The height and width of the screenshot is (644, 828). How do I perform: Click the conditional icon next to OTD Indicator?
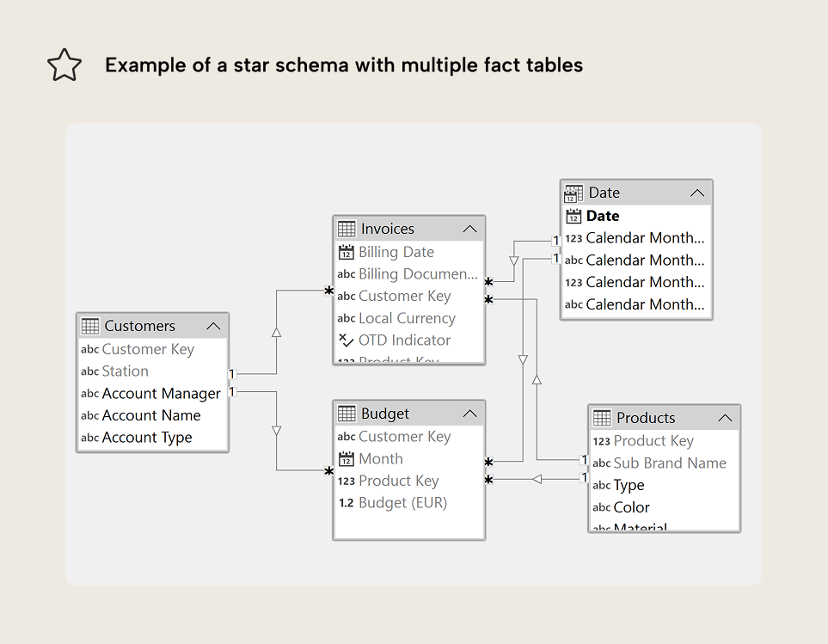(x=346, y=340)
